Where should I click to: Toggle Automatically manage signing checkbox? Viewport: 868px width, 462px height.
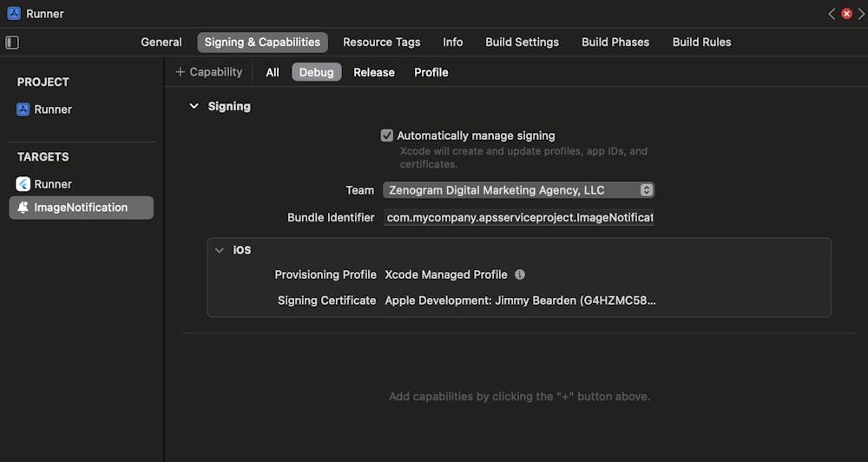[387, 135]
